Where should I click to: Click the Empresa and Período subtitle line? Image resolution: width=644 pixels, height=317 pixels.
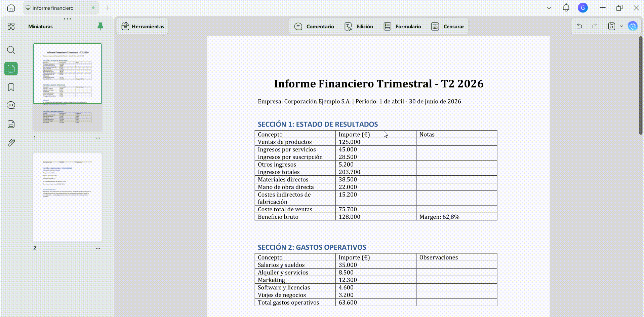[x=359, y=101]
